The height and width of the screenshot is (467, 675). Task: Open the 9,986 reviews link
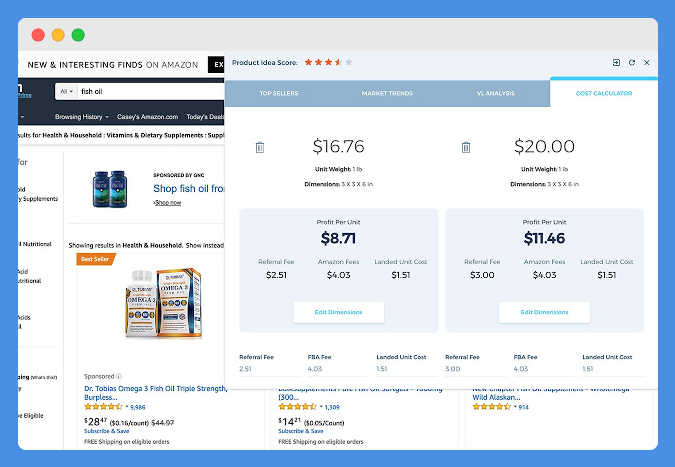tap(138, 407)
